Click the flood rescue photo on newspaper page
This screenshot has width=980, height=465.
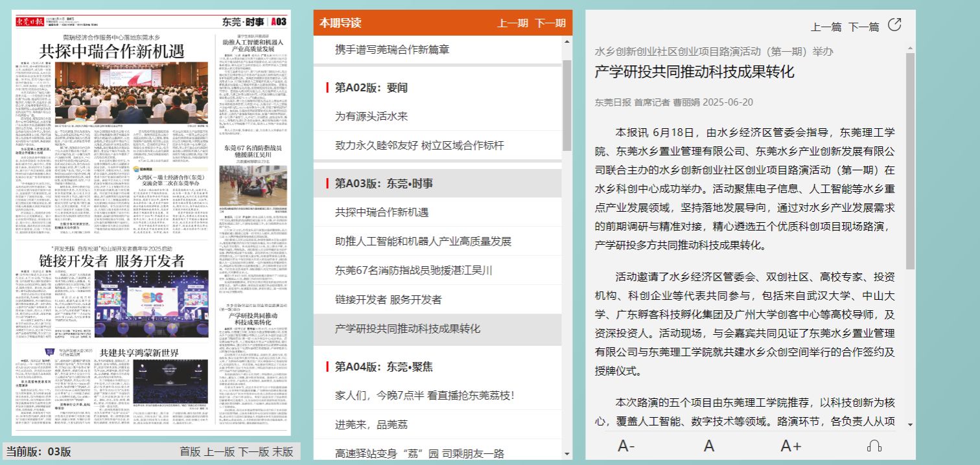253,186
